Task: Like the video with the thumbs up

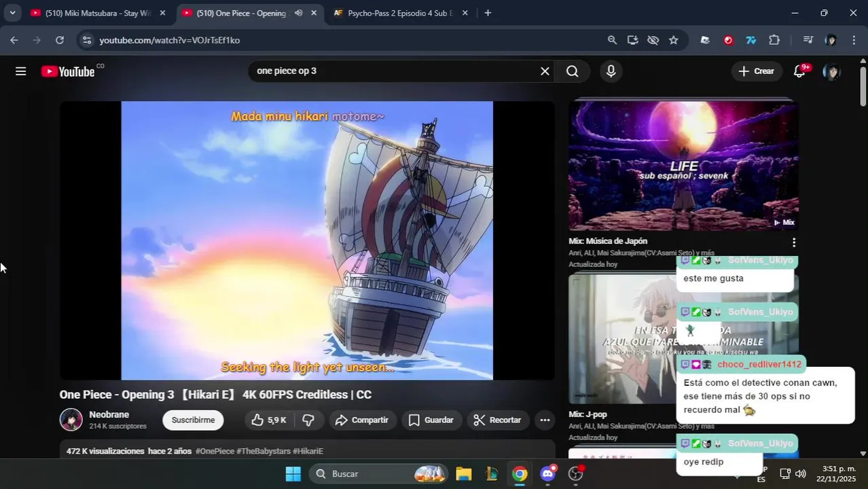Action: pyautogui.click(x=269, y=420)
